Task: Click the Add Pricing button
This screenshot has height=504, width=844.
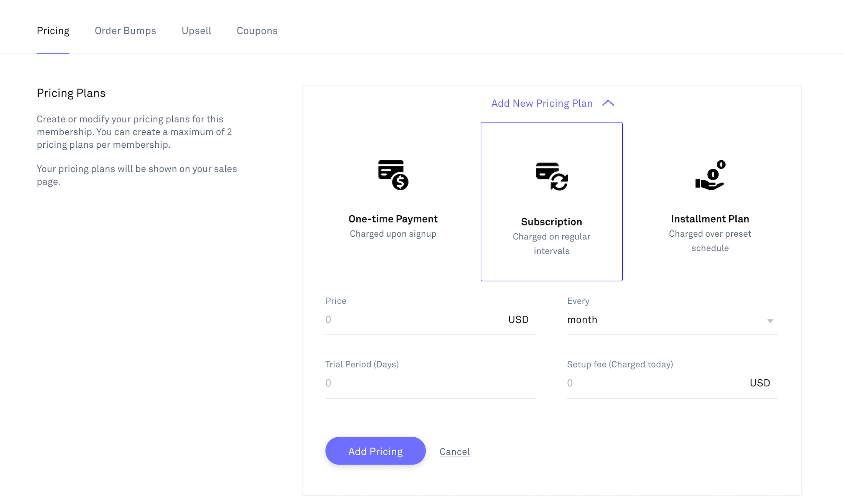Action: tap(375, 451)
